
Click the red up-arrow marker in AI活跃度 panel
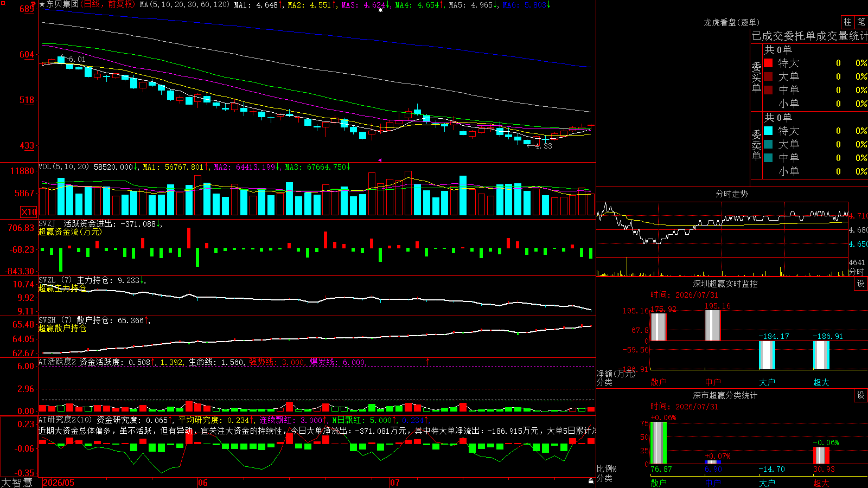click(x=428, y=361)
